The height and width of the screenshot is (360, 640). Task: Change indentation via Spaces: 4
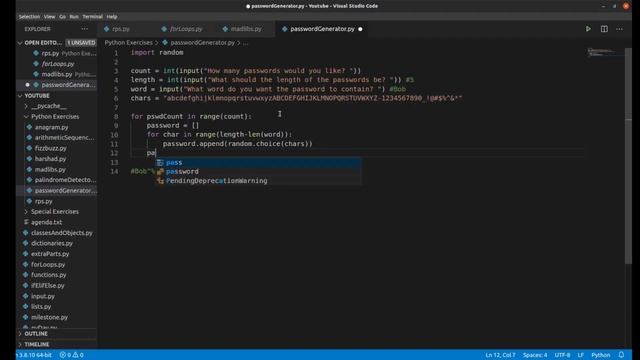(535, 355)
